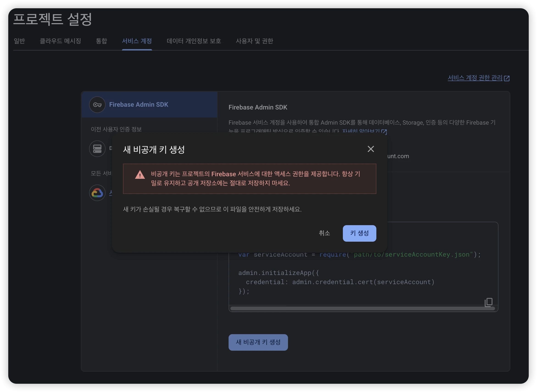Switch to the 클라우드 메시징 tab
Viewport: 537px width, 392px height.
coord(60,41)
